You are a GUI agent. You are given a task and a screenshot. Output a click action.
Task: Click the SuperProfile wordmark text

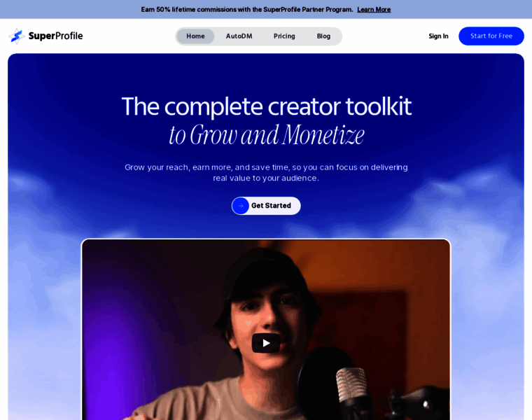click(55, 36)
